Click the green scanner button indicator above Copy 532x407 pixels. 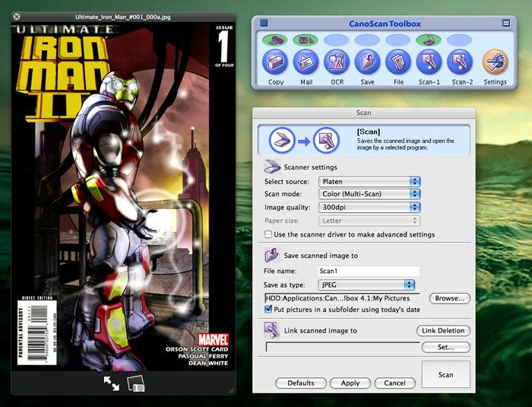tap(275, 40)
